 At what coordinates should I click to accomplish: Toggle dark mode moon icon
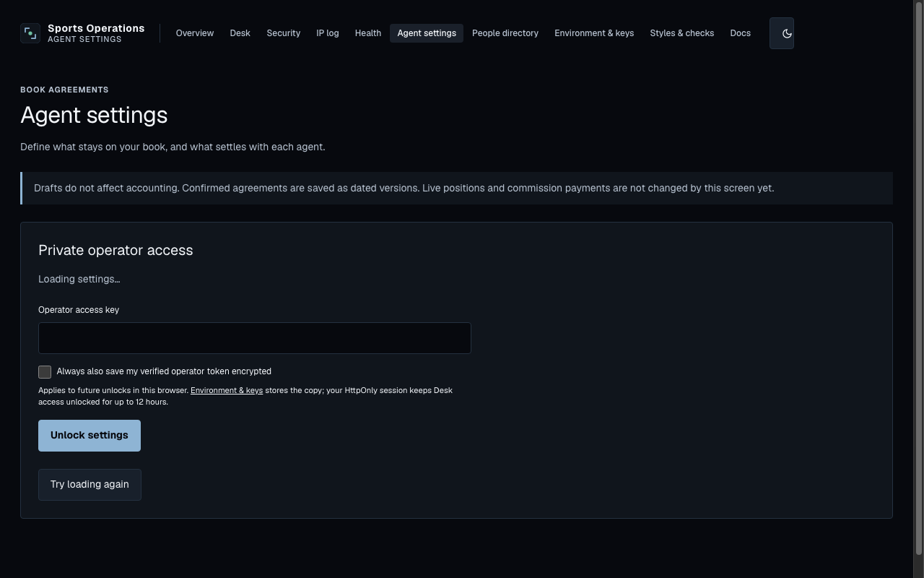pyautogui.click(x=782, y=33)
